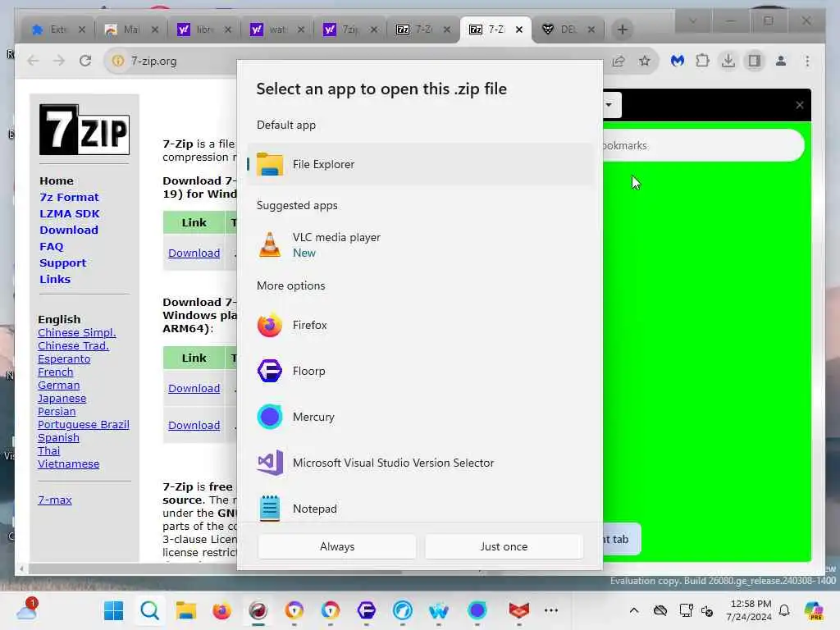Open the notifications bell

click(x=784, y=610)
